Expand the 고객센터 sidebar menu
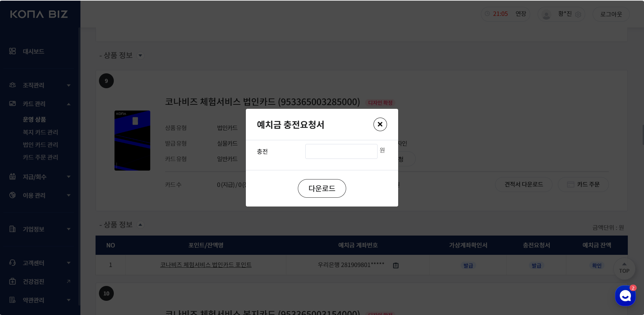 [x=69, y=263]
